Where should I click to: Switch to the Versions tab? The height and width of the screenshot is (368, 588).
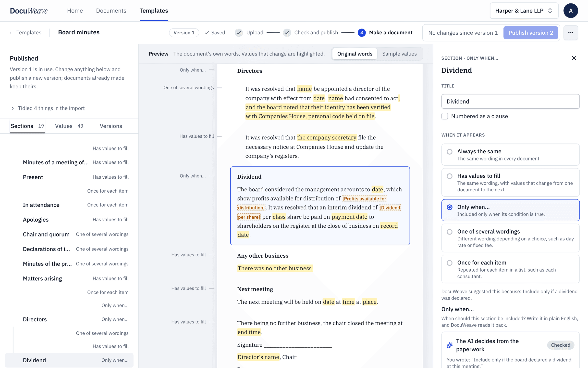111,126
